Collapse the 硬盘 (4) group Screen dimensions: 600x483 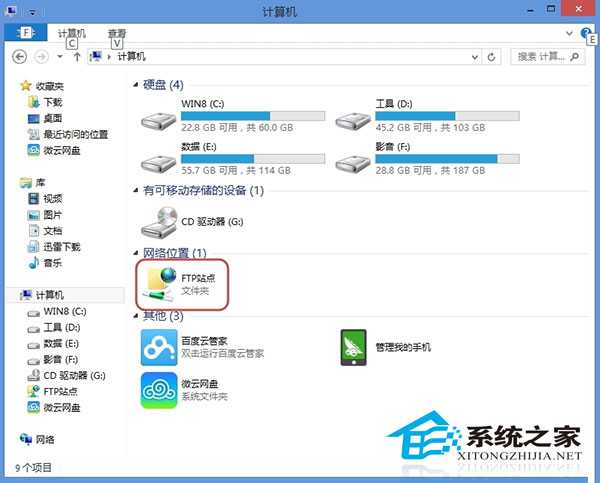pyautogui.click(x=135, y=85)
